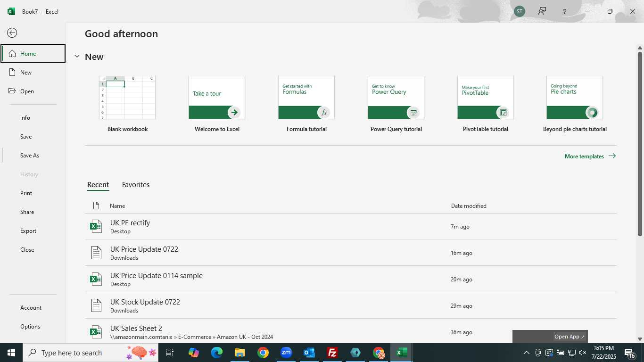Open the Home backstage page
The width and height of the screenshot is (644, 362).
[33, 53]
